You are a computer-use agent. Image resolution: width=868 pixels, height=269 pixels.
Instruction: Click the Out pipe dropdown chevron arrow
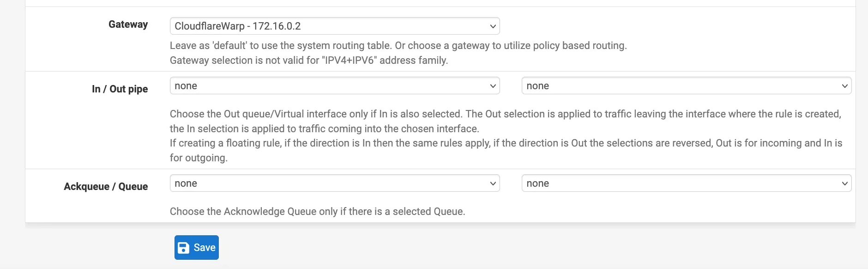(x=844, y=86)
